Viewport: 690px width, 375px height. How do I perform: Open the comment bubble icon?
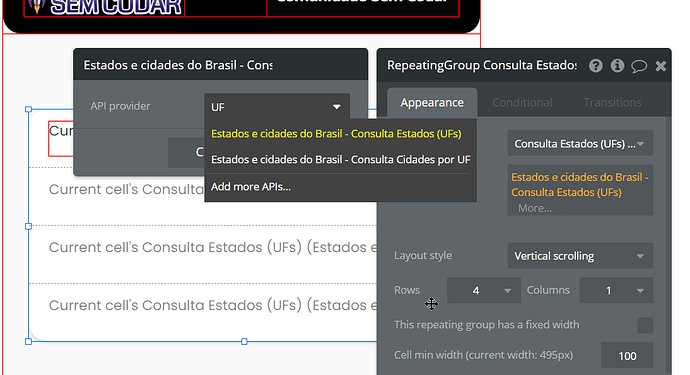coord(639,66)
